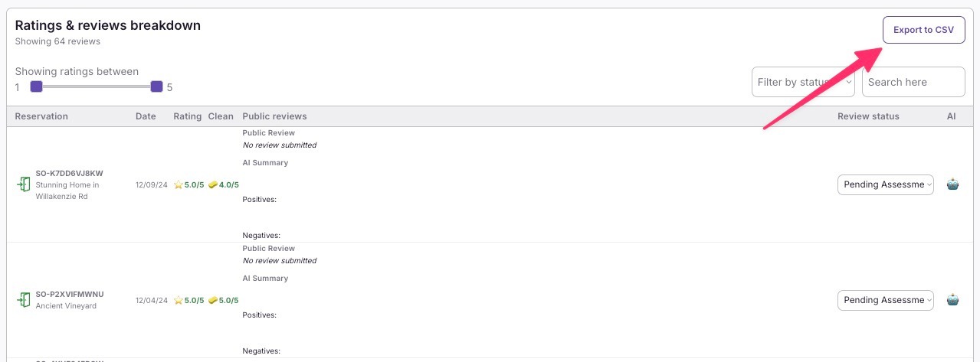Open the Filter by status dropdown
980x362 pixels.
(803, 82)
